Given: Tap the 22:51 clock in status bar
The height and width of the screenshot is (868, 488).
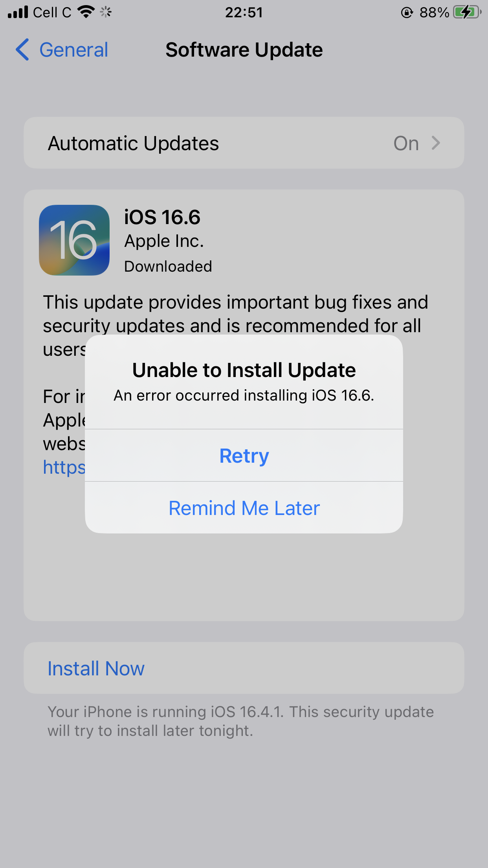Looking at the screenshot, I should point(244,12).
